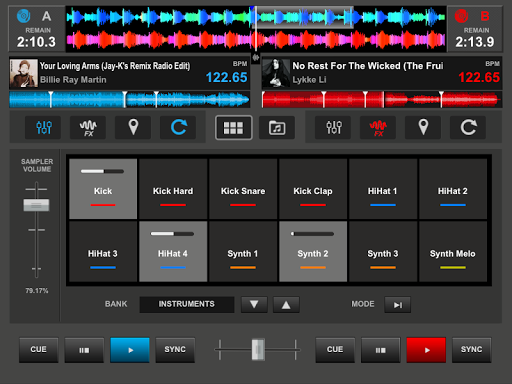Play deck B with the red play button
The image size is (512, 384).
coord(426,350)
